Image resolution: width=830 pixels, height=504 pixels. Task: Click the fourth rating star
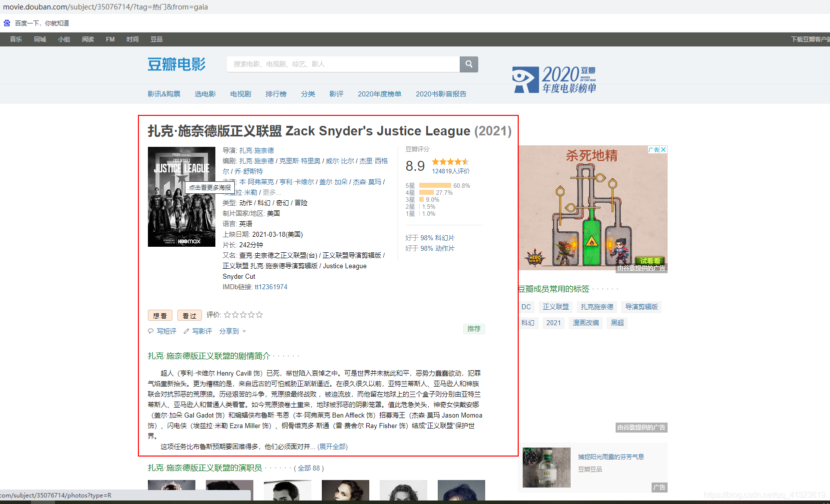click(251, 315)
